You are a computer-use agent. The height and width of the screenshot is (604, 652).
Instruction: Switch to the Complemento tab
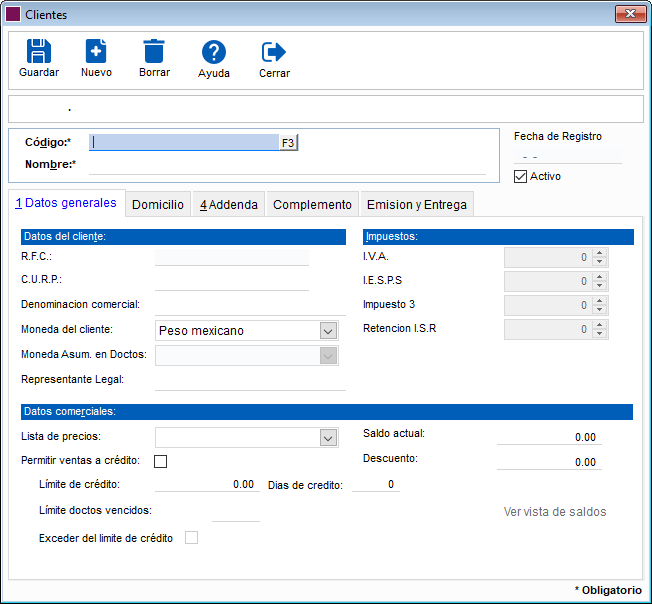(312, 204)
